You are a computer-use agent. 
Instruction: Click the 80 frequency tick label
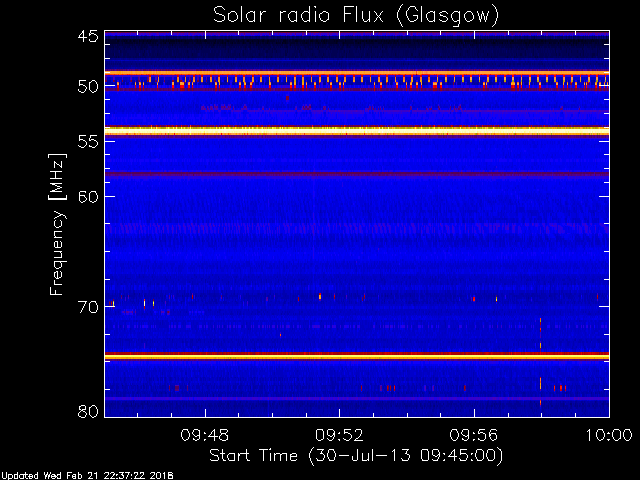pos(88,411)
